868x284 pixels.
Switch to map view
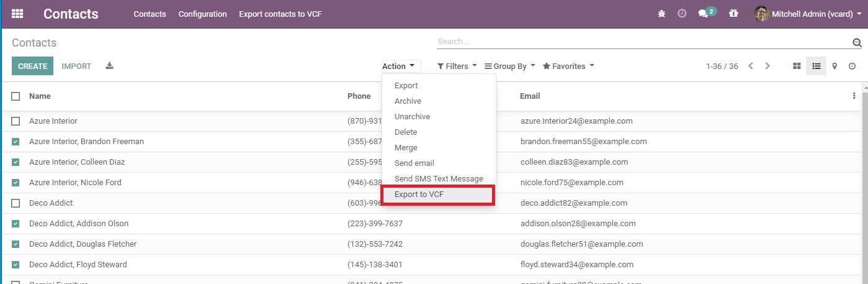point(834,66)
